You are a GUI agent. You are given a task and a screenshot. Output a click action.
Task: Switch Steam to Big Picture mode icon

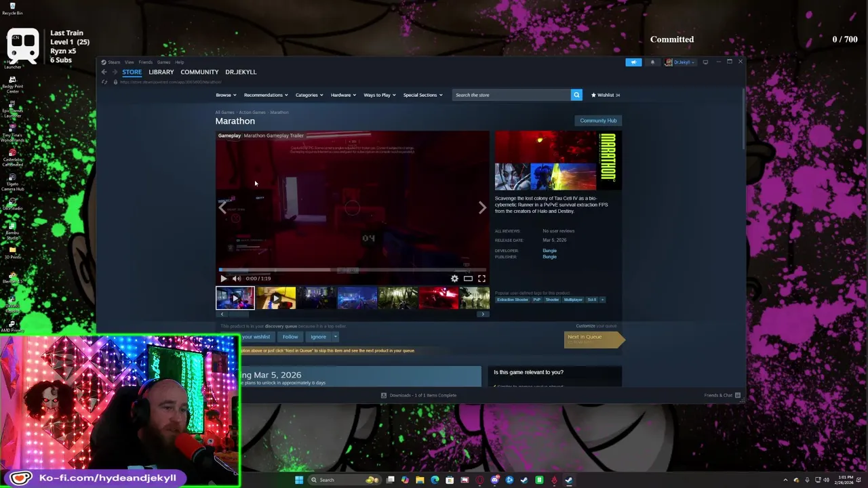[705, 62]
